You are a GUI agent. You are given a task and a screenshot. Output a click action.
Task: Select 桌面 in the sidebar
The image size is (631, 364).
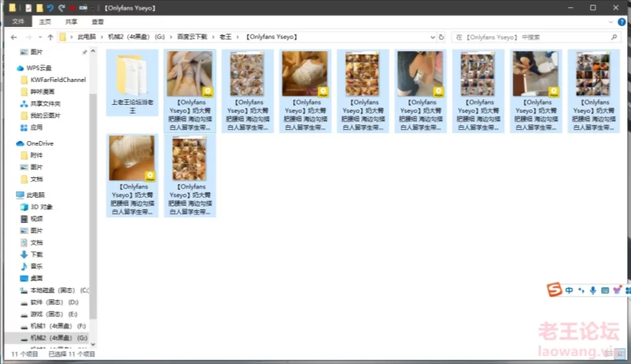click(36, 278)
